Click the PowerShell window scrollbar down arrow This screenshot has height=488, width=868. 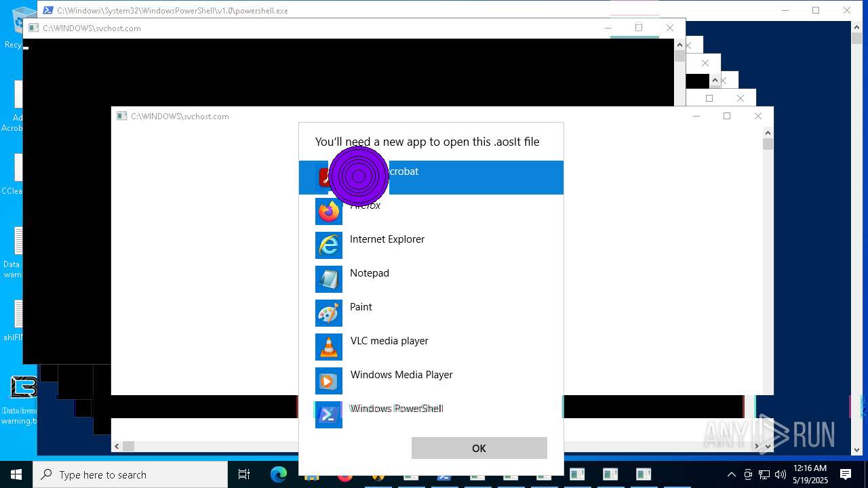(x=856, y=449)
